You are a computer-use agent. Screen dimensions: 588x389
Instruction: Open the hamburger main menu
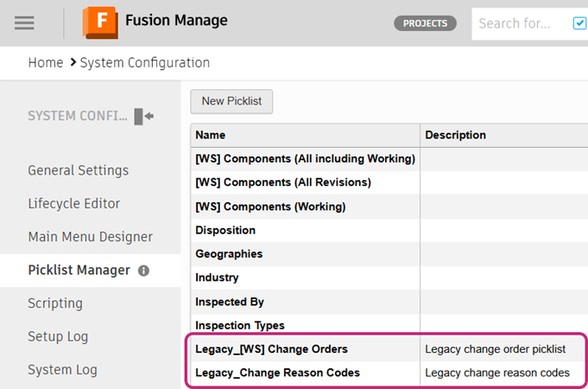tap(24, 23)
